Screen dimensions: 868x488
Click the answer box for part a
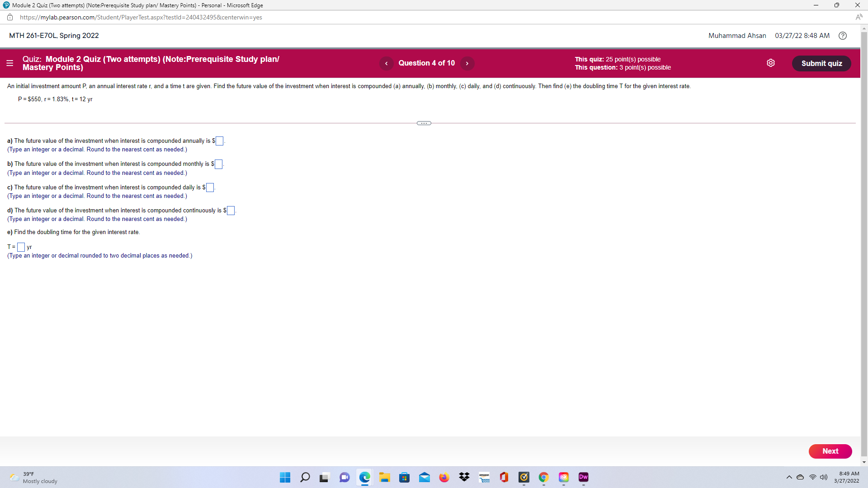(220, 141)
